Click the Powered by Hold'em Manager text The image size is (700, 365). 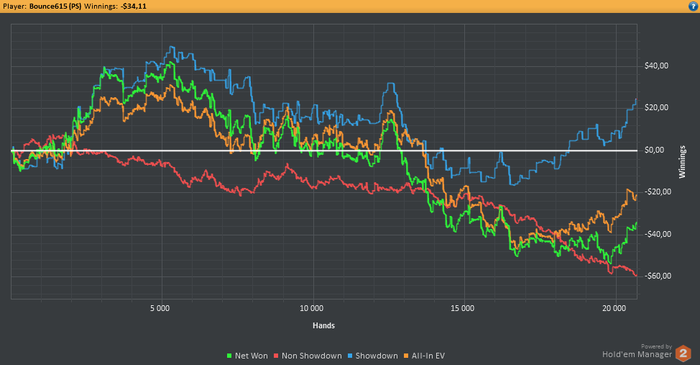click(637, 352)
